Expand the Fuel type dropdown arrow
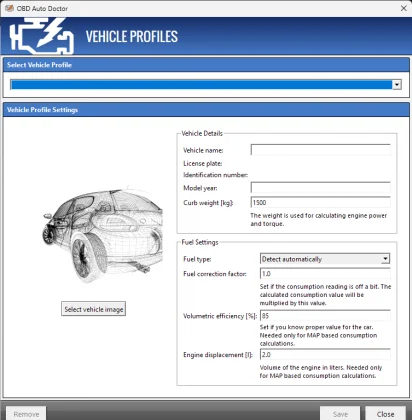The height and width of the screenshot is (420, 412). 385,259
